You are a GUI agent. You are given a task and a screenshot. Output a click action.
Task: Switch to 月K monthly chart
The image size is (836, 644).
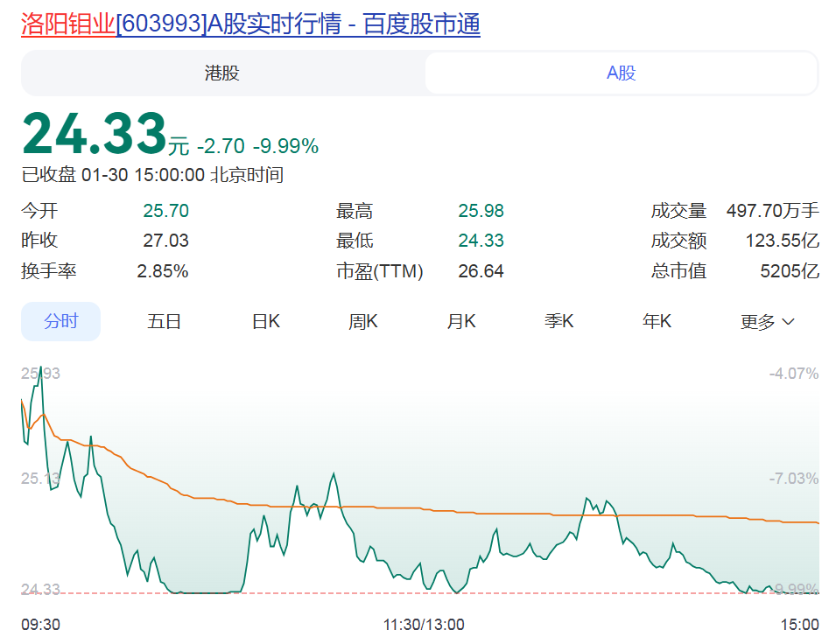coord(461,321)
